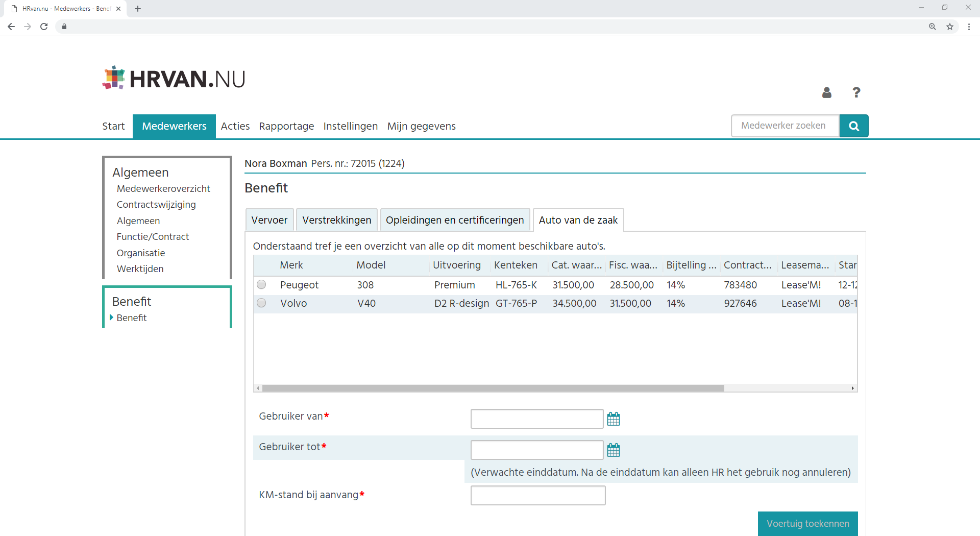Switch to the Verstrekkingen tab
The width and height of the screenshot is (980, 536).
337,220
